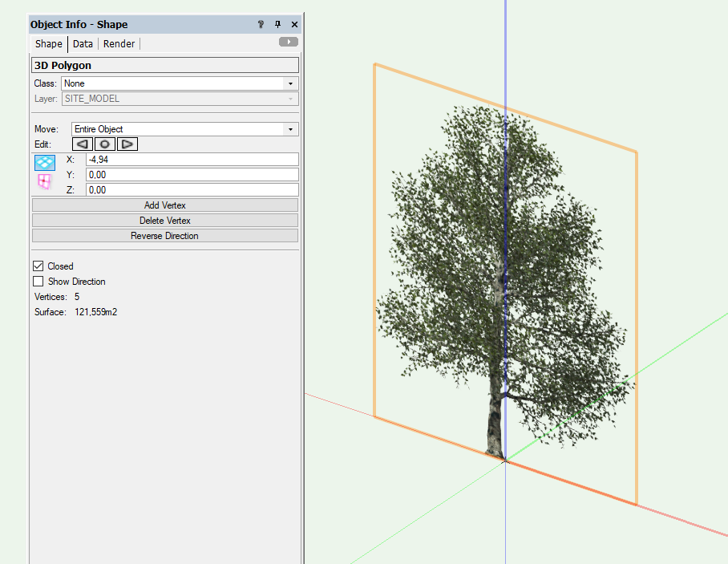Select the world coordinates mode icon
The height and width of the screenshot is (564, 728).
tap(44, 163)
